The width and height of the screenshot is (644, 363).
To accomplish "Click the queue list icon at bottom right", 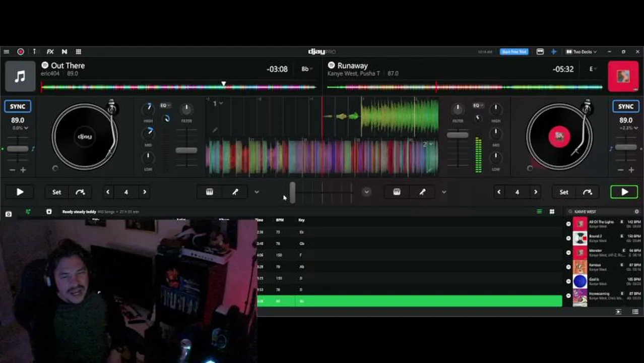I will 635,312.
